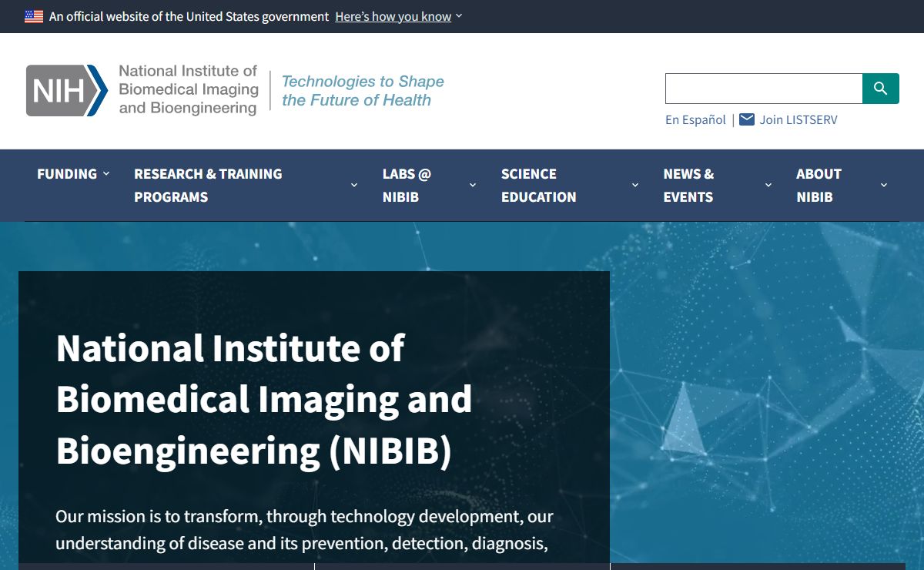Open the Join LISTSERV link
Image resolution: width=924 pixels, height=570 pixels.
[x=798, y=119]
